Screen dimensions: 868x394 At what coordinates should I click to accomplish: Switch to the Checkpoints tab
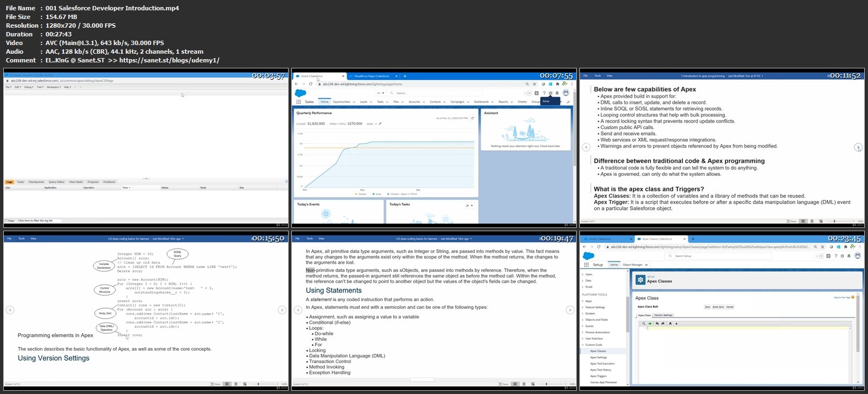coord(36,182)
